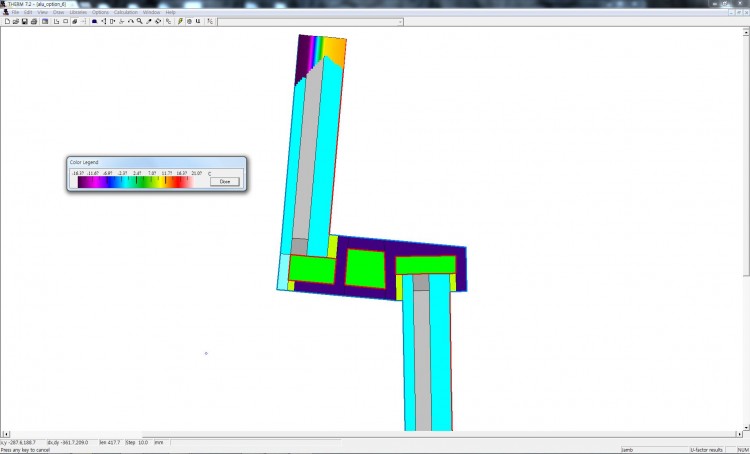Click the Open file folder icon
750x454 pixels.
coord(15,21)
